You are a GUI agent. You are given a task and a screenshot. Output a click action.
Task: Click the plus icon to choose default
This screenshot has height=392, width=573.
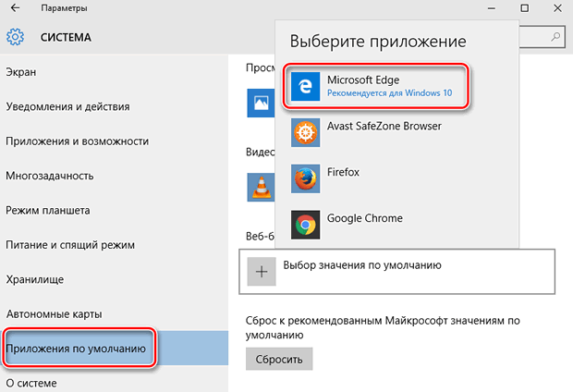262,271
